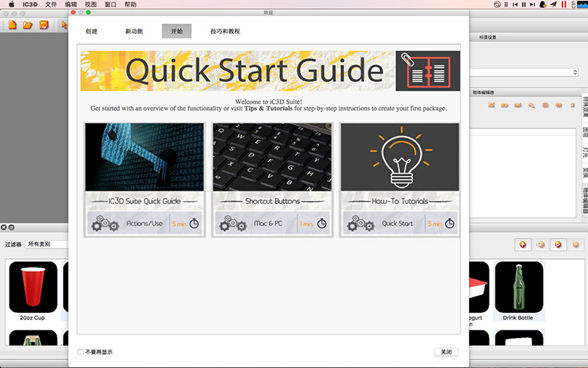Click the minus remove button in library
Screen dimensions: 588x368
(x=576, y=245)
